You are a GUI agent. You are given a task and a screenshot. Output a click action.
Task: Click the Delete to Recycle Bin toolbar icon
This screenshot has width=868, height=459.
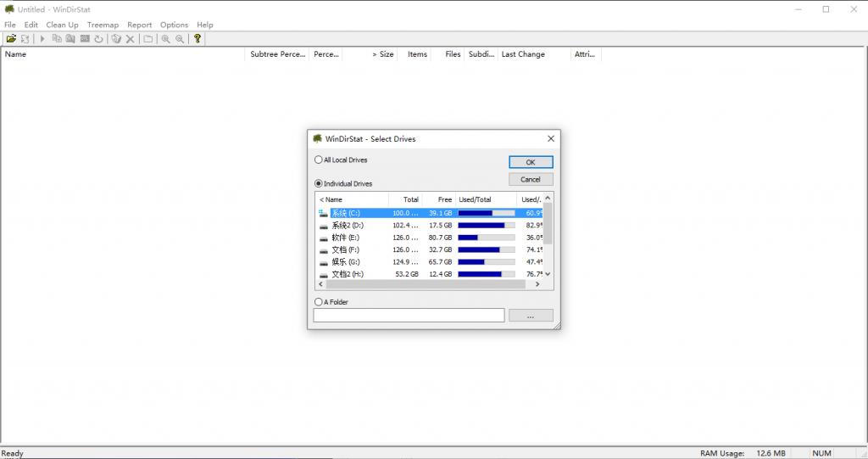[116, 39]
